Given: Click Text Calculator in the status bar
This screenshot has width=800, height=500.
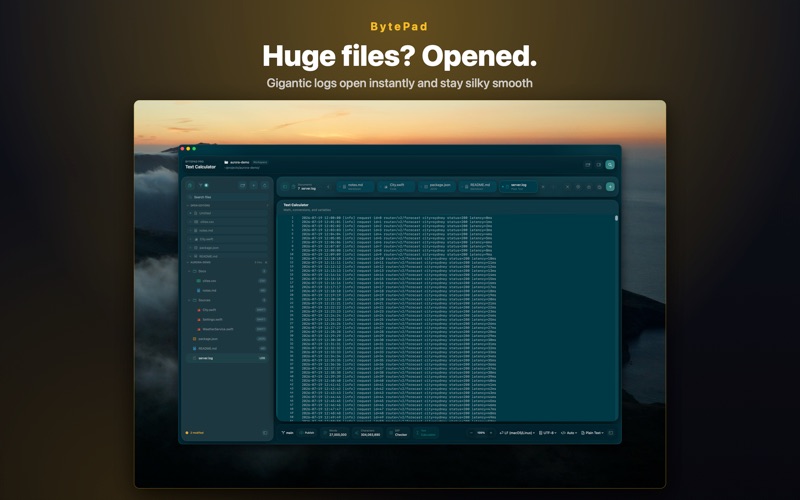Looking at the screenshot, I should 426,433.
